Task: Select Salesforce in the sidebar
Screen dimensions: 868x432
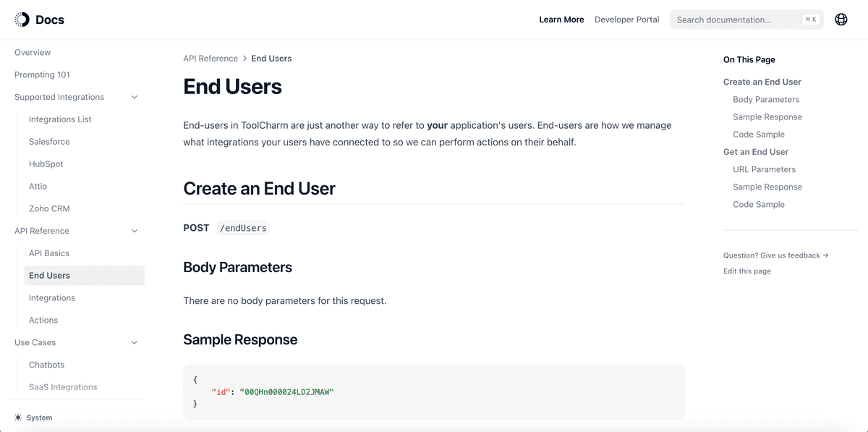Action: click(x=51, y=141)
